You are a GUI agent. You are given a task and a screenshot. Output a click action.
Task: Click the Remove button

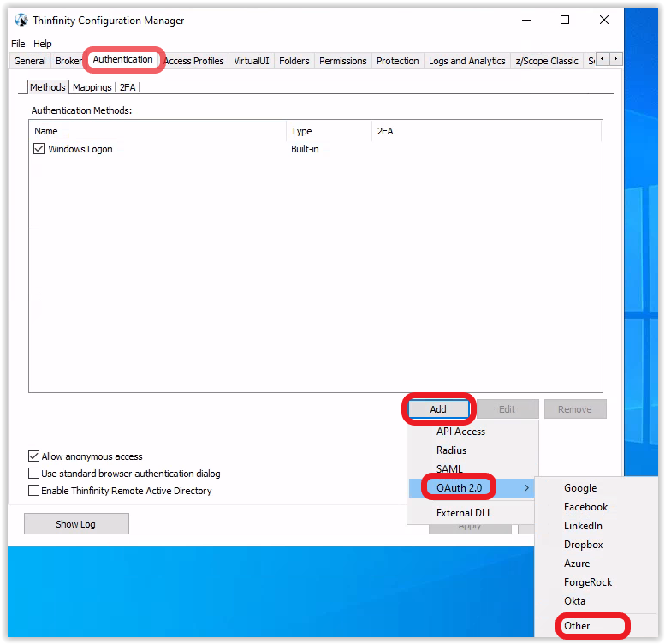tap(575, 409)
